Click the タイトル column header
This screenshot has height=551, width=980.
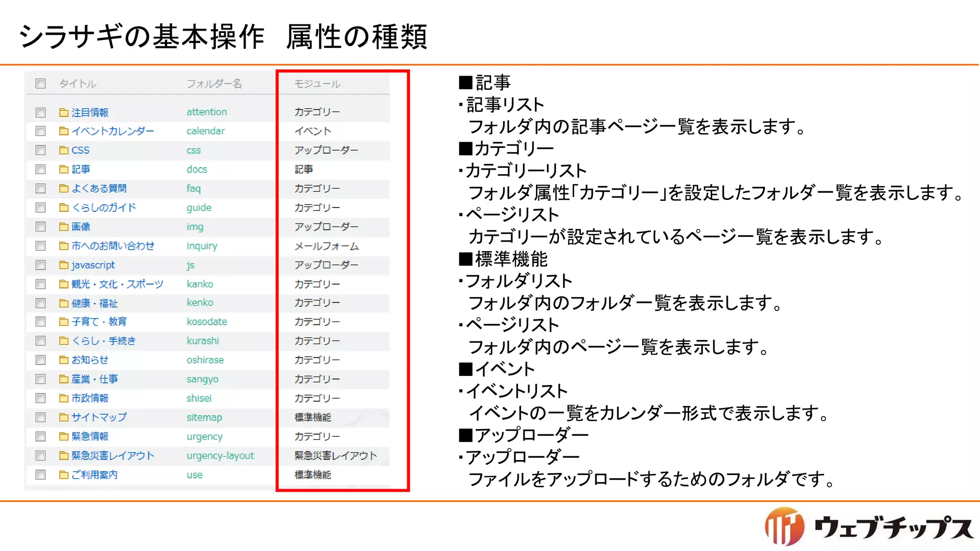point(78,84)
